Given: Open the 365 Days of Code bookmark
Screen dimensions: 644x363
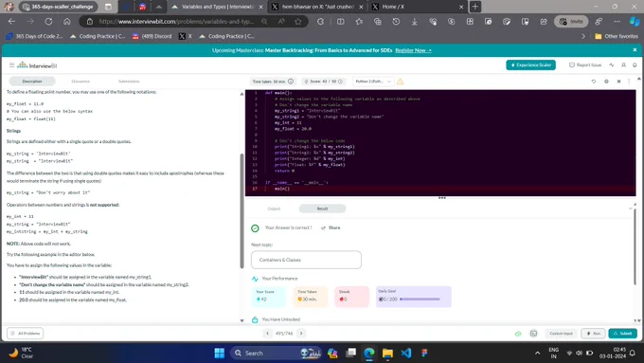Looking at the screenshot, I should (x=34, y=36).
